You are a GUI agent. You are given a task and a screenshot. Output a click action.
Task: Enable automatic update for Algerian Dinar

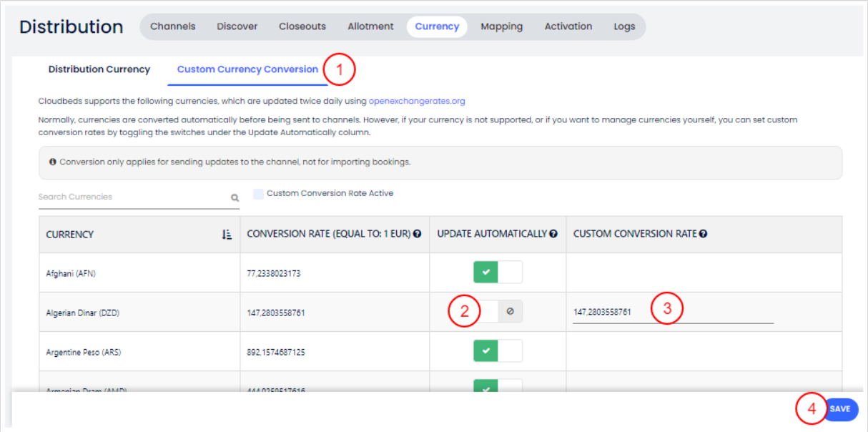(498, 312)
